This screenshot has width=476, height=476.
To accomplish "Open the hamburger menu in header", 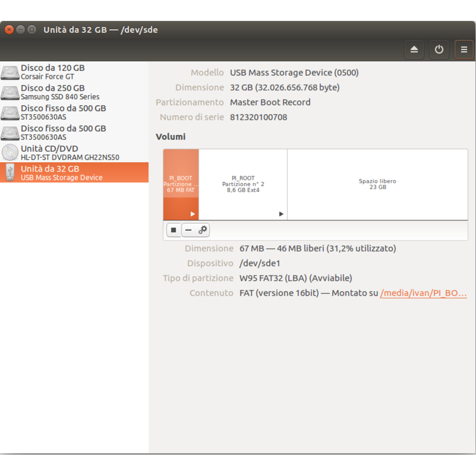I will (464, 50).
